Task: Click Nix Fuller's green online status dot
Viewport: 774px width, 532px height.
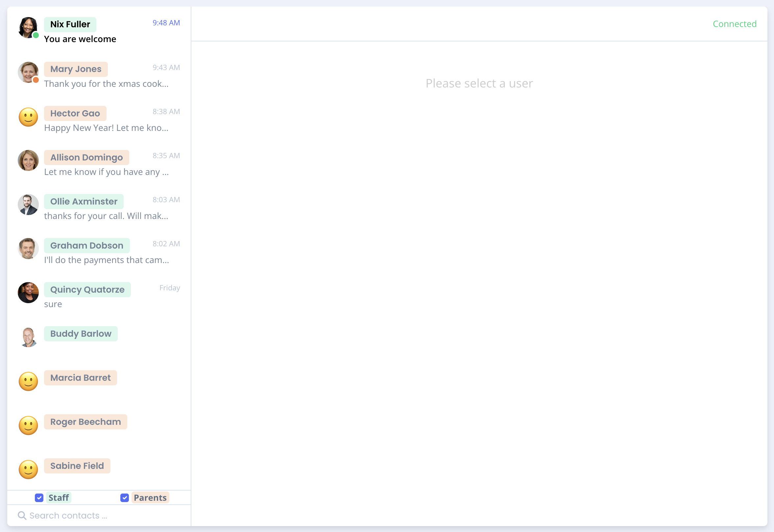Action: [x=36, y=35]
